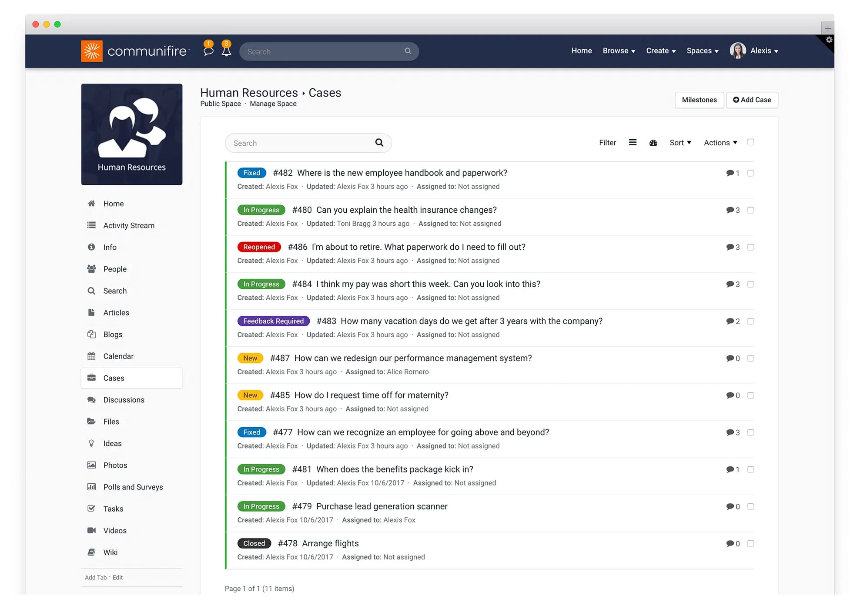Open the Cases tab in sidebar
The image size is (857, 616).
tap(132, 378)
